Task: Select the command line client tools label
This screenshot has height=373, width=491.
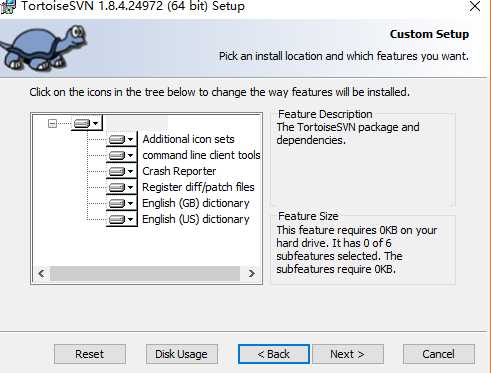Action: pos(201,155)
